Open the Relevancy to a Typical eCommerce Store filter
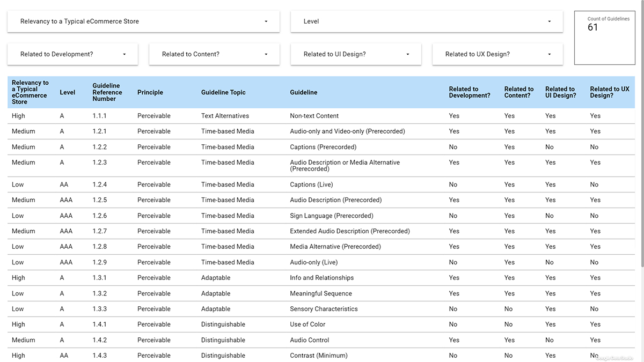 (x=143, y=21)
